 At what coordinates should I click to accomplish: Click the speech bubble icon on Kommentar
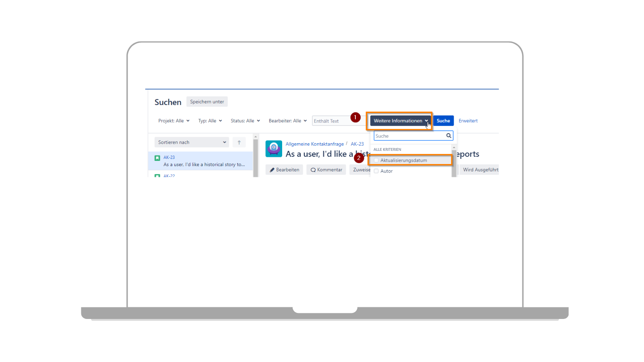tap(313, 170)
